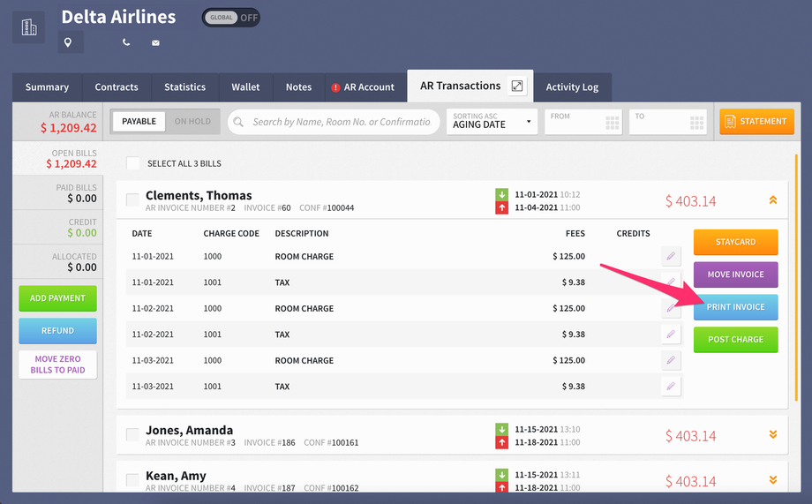Select the AR Transactions tab

click(x=470, y=86)
